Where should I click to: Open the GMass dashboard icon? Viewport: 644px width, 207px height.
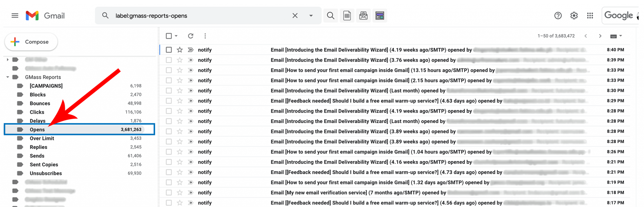(x=380, y=15)
